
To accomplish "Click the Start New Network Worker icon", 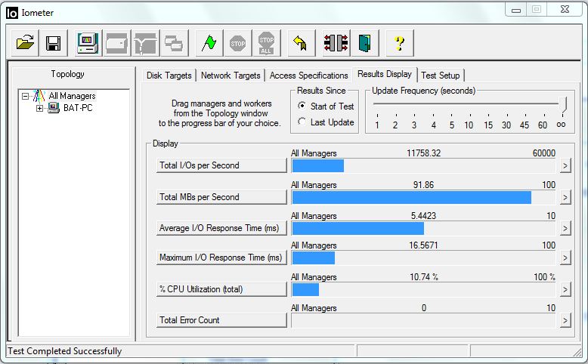I will (146, 43).
